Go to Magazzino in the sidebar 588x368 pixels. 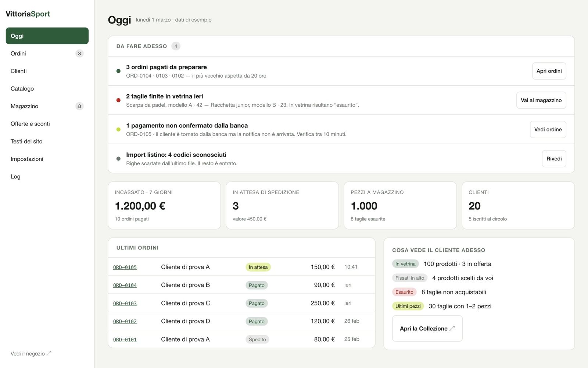pos(47,106)
